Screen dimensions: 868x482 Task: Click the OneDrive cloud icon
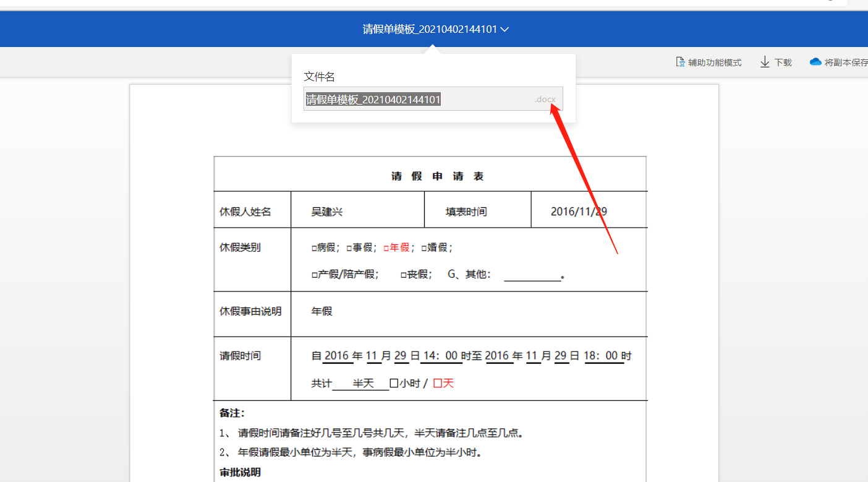click(816, 61)
